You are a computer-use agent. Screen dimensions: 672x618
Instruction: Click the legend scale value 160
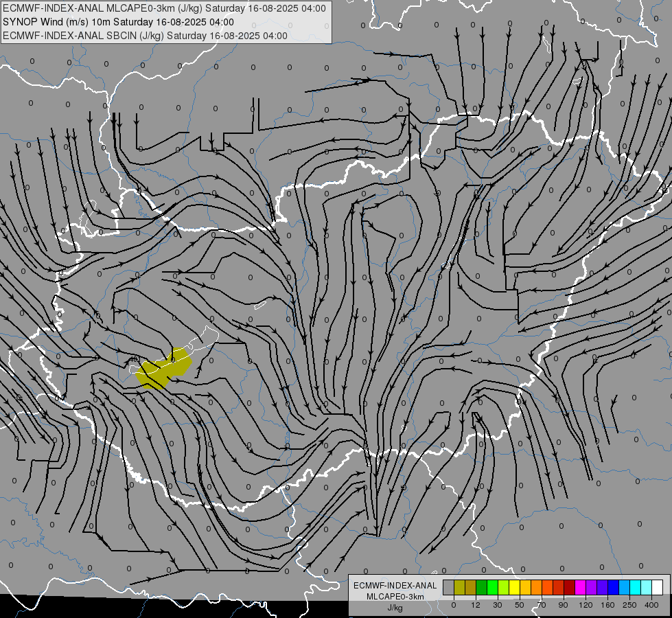pos(607,605)
